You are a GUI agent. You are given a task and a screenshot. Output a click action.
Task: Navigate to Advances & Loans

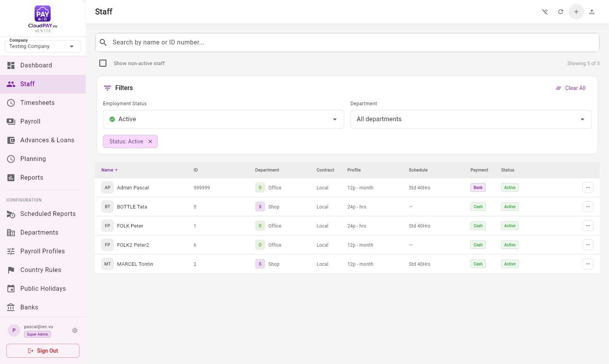pyautogui.click(x=43, y=140)
